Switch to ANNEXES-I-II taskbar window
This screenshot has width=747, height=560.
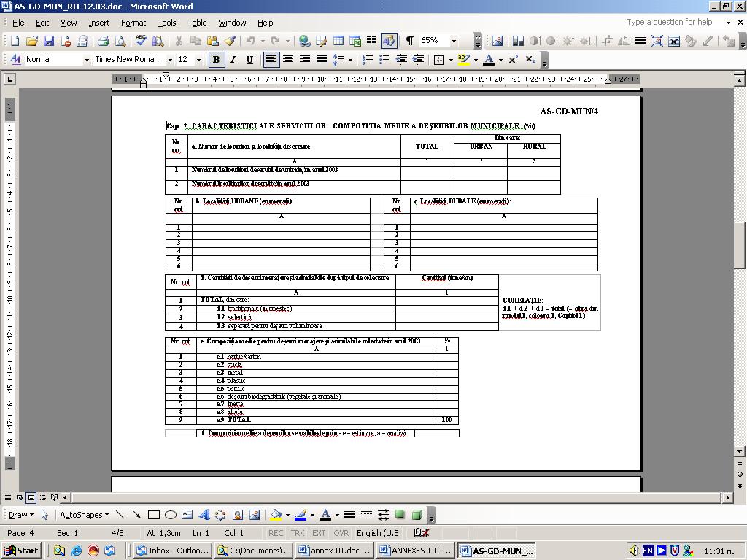414,551
